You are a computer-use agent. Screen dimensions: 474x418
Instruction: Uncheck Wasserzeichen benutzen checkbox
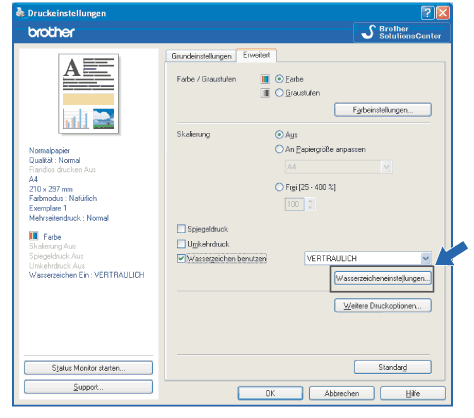point(181,258)
